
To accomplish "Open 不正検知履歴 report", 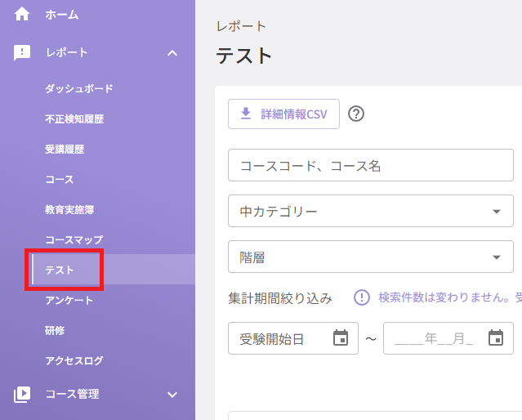I will click(74, 119).
